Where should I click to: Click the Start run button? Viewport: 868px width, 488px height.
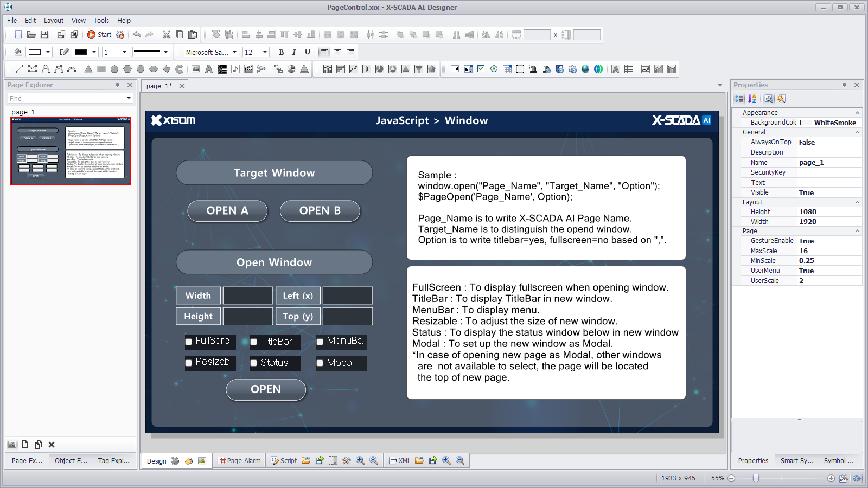pyautogui.click(x=99, y=35)
